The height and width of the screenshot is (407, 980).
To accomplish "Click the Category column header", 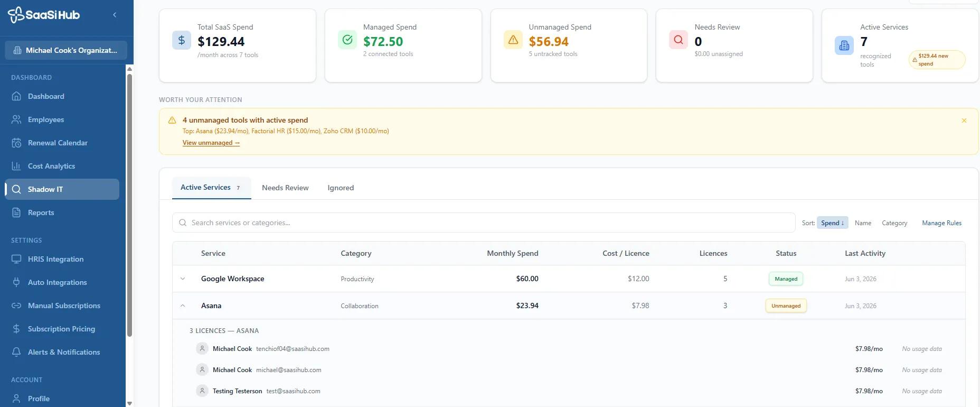I will (x=356, y=253).
